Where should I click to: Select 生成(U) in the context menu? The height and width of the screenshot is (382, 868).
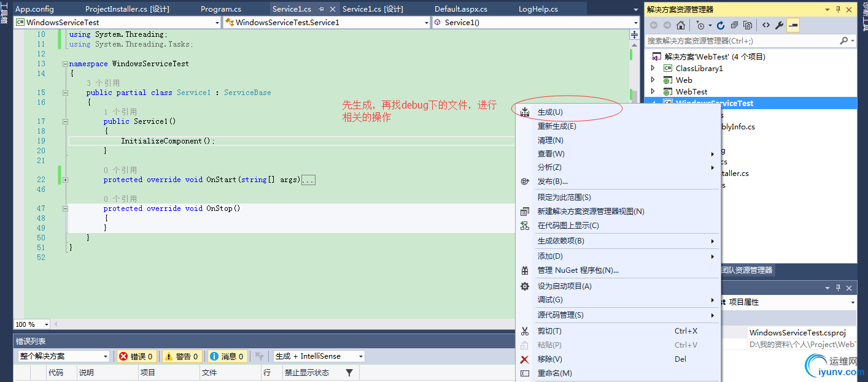618,112
